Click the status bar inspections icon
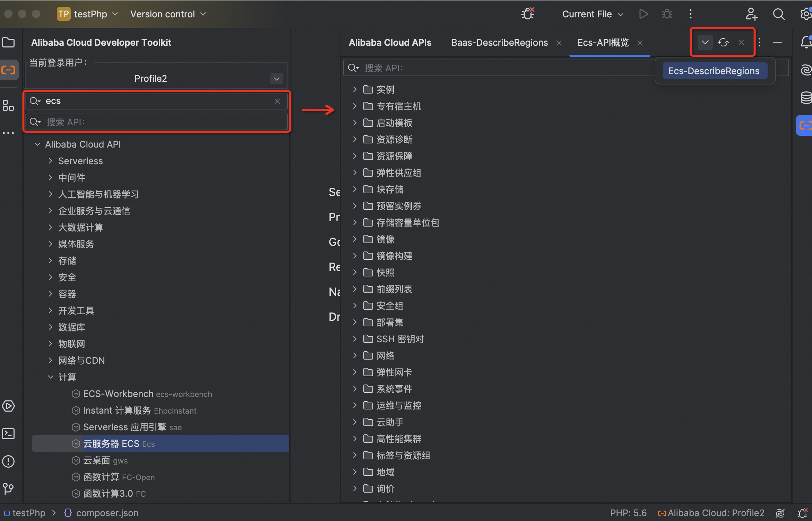This screenshot has height=521, width=812. point(780,513)
